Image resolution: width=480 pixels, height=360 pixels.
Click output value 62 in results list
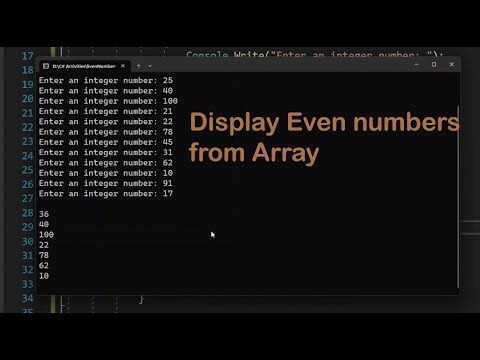[44, 266]
